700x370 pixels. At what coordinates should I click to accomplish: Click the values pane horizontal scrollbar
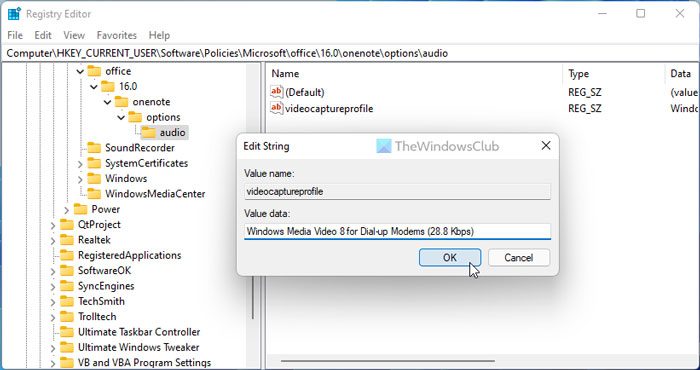click(x=388, y=361)
